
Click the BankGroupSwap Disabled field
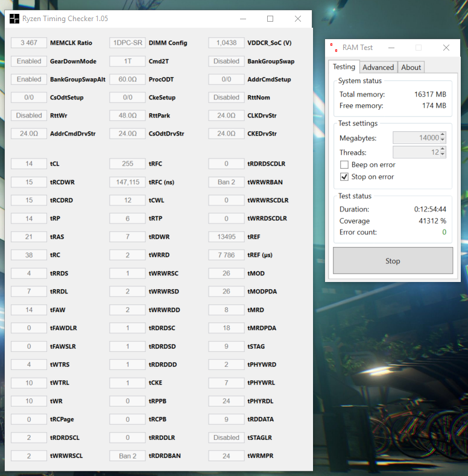[x=226, y=61]
